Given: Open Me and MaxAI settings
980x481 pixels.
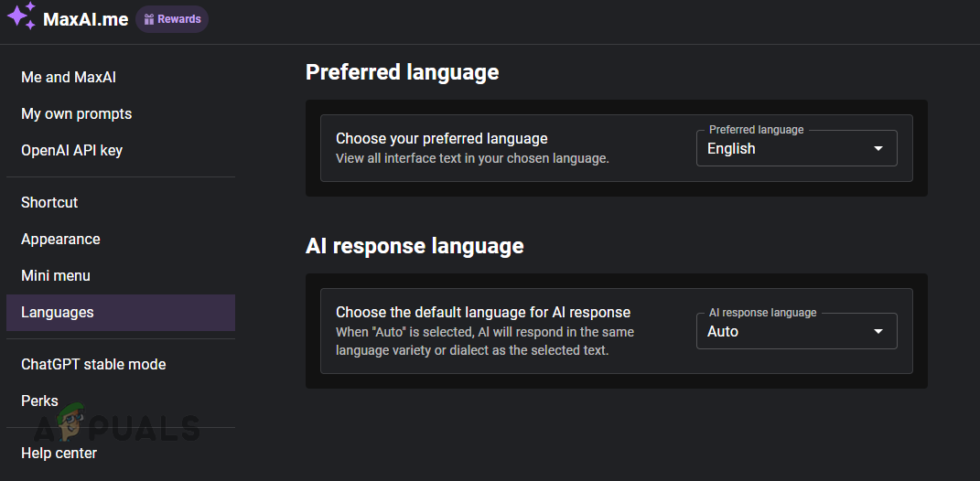Looking at the screenshot, I should [69, 77].
